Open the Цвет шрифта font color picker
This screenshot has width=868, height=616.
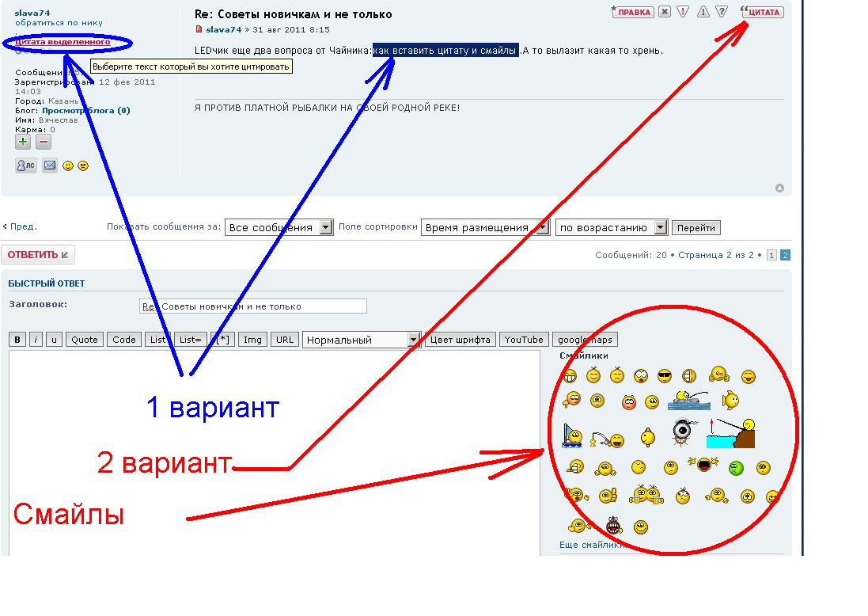click(461, 340)
